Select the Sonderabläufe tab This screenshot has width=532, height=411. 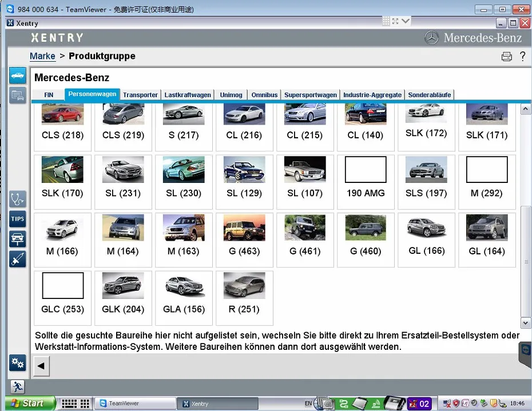tap(429, 95)
